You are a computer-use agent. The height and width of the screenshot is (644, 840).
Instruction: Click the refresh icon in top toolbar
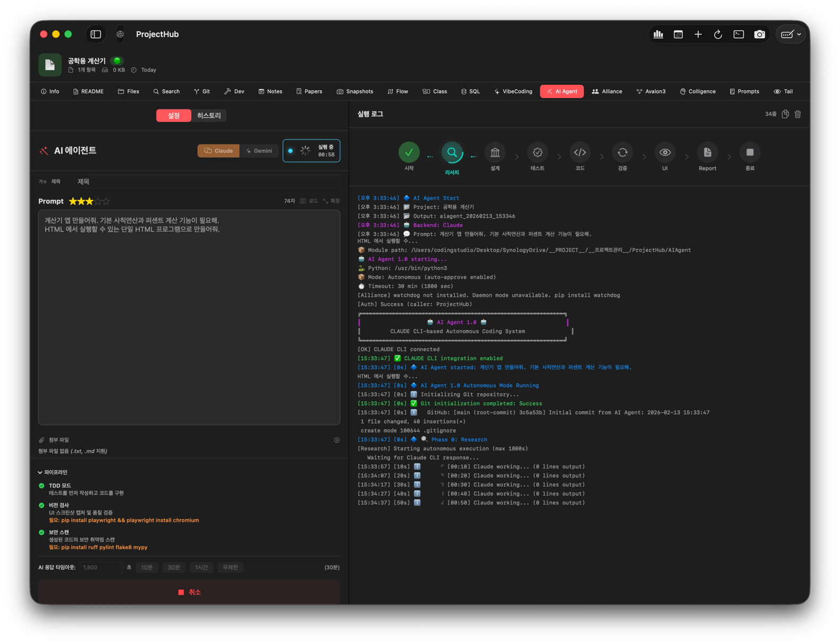(718, 35)
